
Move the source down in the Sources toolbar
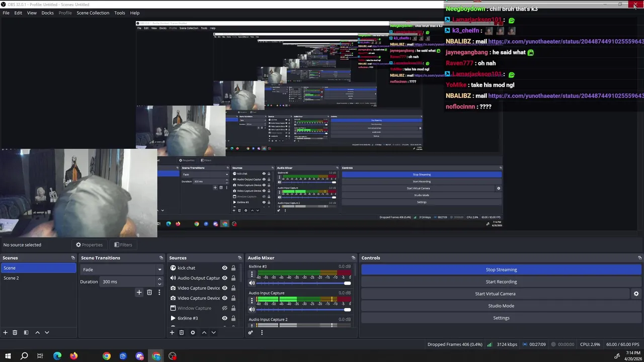coord(213,332)
